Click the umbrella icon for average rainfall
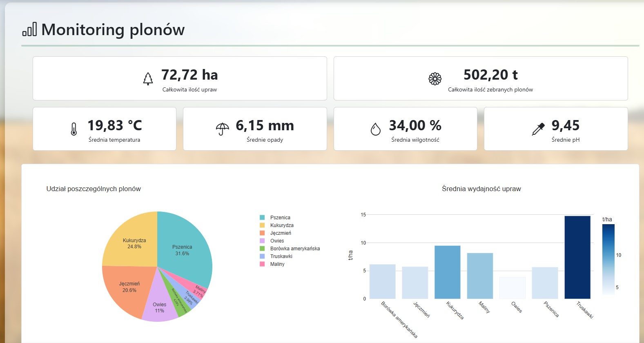644x343 pixels. (222, 129)
